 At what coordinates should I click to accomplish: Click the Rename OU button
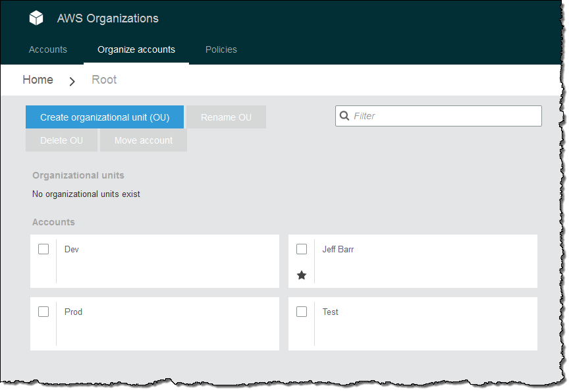point(226,117)
